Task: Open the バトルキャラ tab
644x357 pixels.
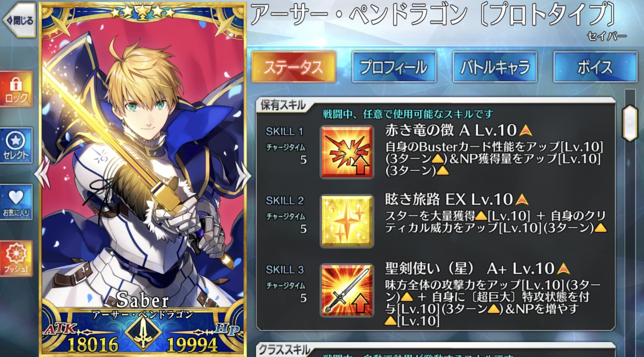Action: point(495,67)
